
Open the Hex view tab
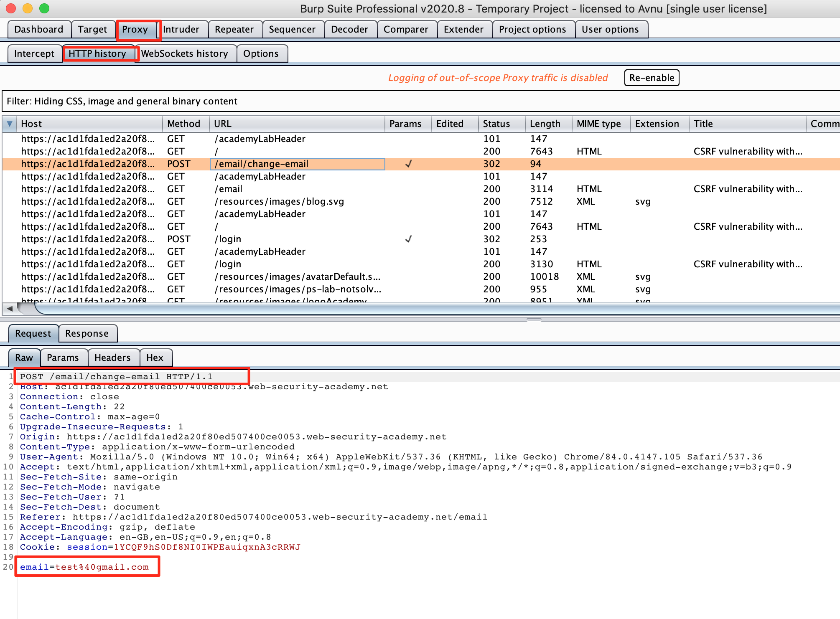click(x=155, y=358)
